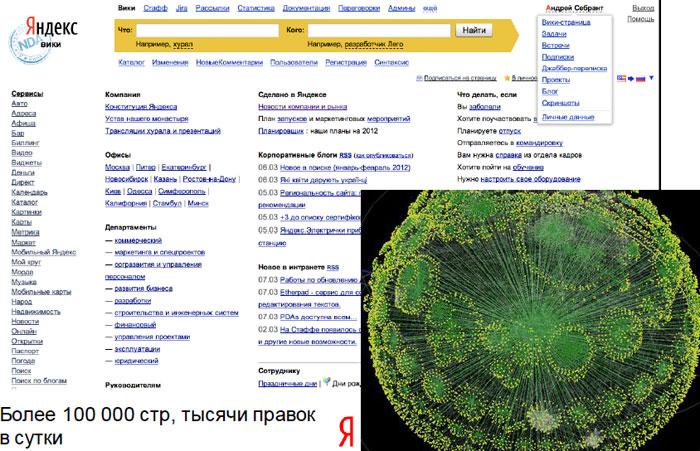The width and height of the screenshot is (700, 451).
Task: Open the НовыеКомментарии link
Action: (x=229, y=63)
